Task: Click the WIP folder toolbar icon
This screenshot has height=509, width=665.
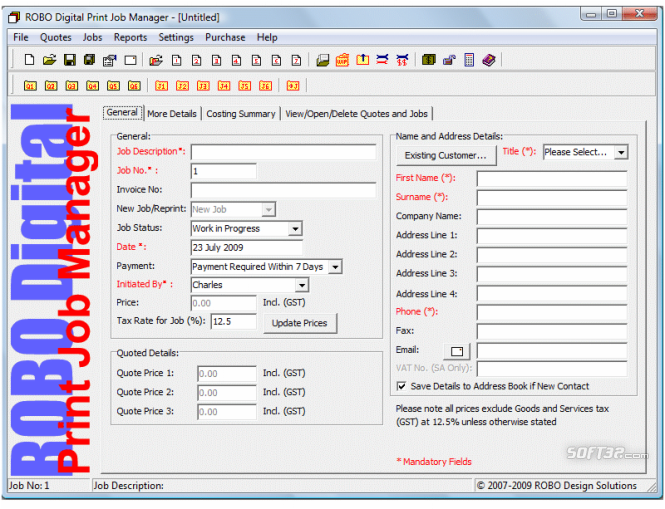Action: [342, 60]
